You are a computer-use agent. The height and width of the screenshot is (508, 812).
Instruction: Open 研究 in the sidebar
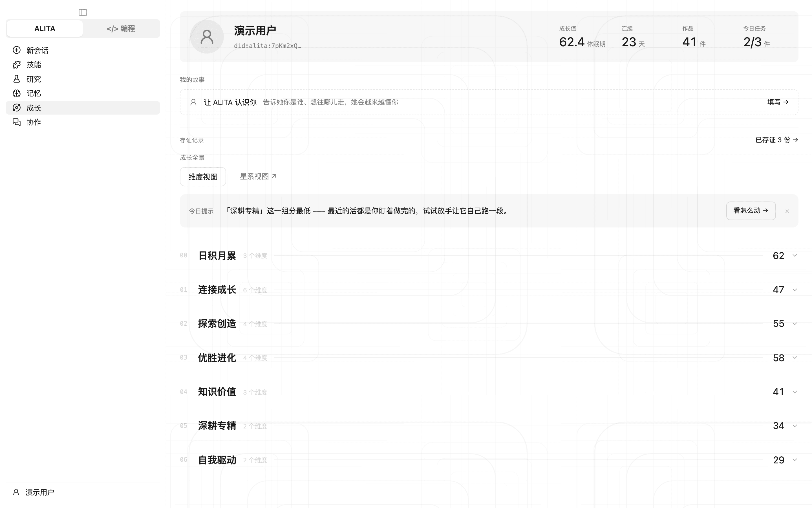pos(83,79)
